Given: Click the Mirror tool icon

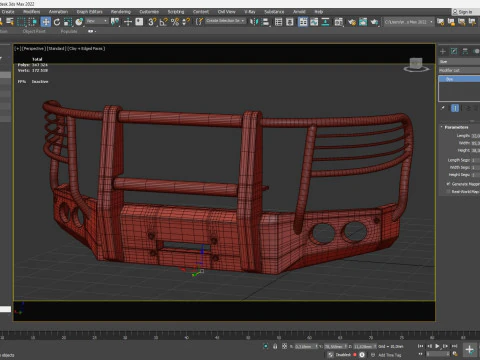Looking at the screenshot, I should (254, 22).
